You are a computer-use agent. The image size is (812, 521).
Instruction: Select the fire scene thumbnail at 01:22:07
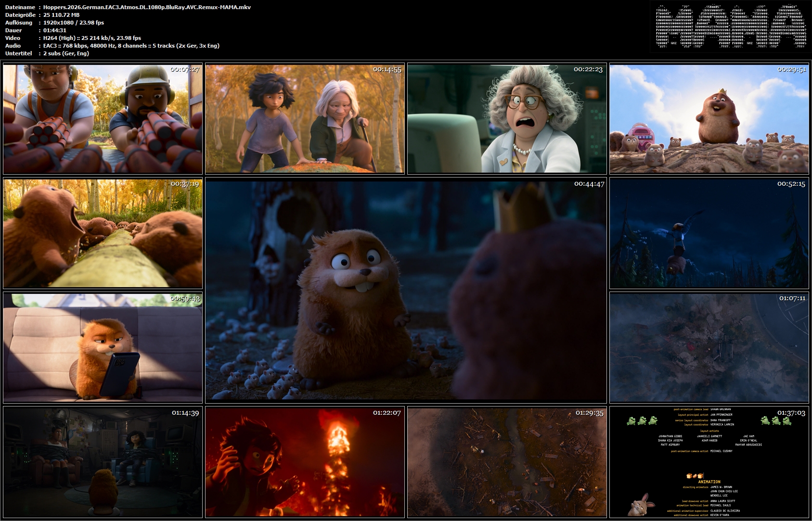point(305,462)
